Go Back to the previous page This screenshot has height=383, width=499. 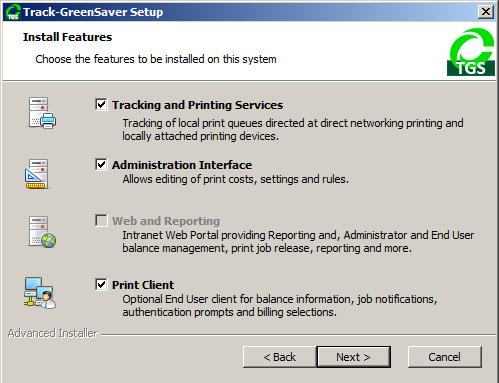[279, 357]
